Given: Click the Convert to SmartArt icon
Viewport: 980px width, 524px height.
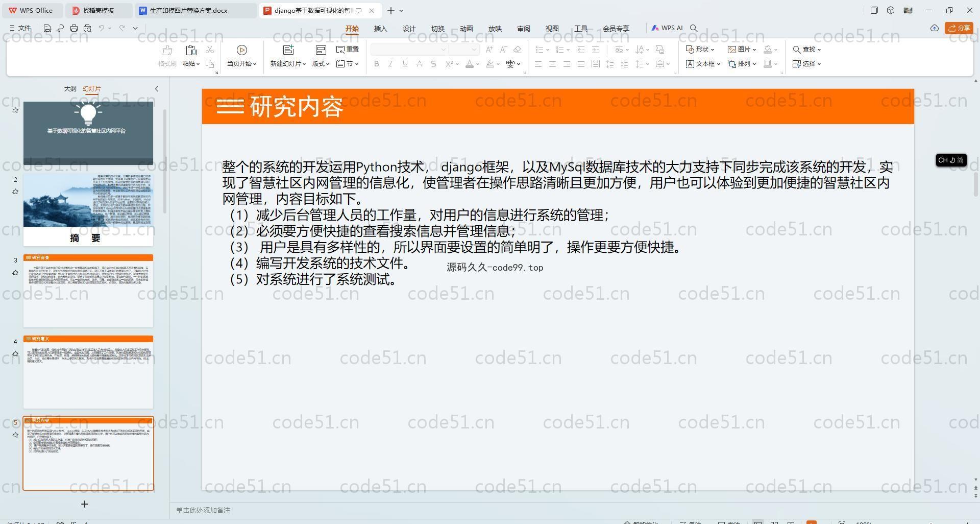Looking at the screenshot, I should tap(660, 50).
